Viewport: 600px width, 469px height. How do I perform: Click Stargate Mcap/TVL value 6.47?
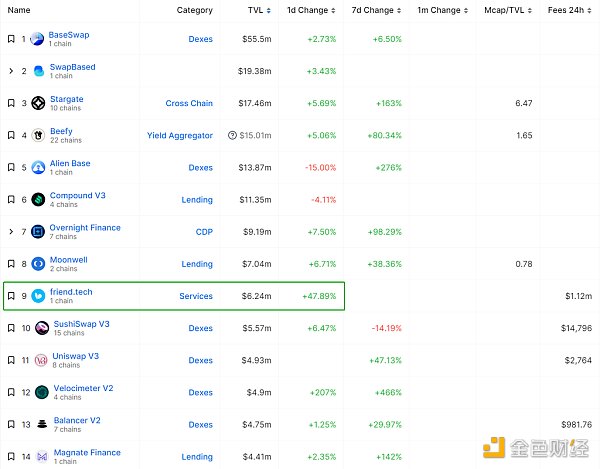tap(524, 103)
